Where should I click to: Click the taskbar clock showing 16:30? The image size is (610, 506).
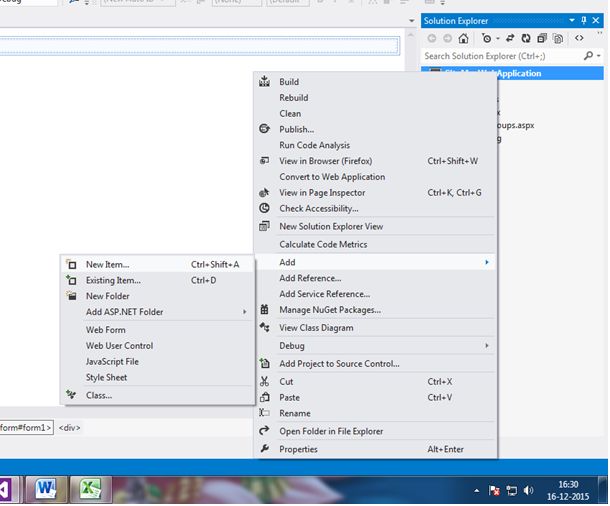(x=568, y=490)
